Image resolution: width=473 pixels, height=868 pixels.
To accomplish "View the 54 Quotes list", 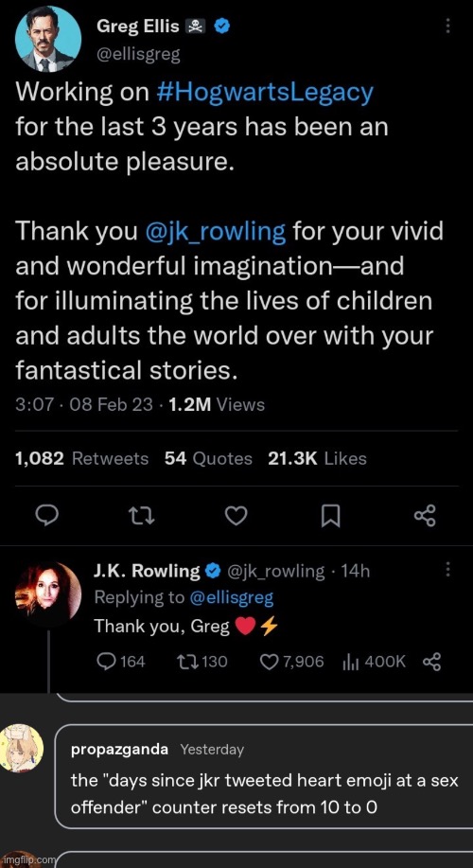I will coord(208,458).
